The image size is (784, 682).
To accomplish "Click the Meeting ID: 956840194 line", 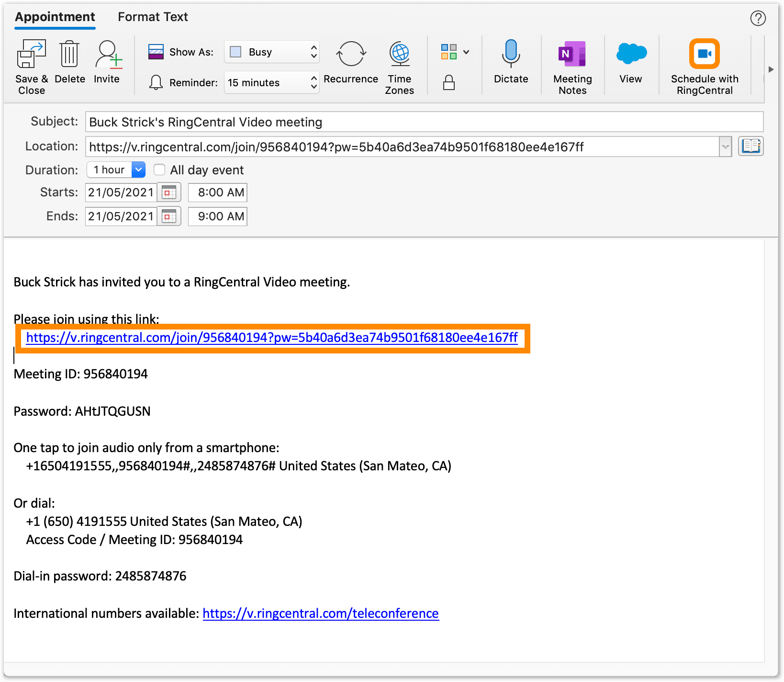I will point(81,374).
